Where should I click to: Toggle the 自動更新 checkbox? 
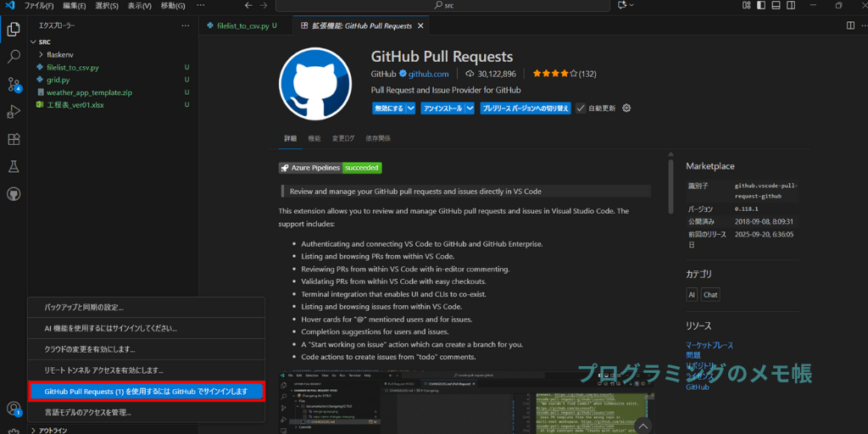coord(581,108)
